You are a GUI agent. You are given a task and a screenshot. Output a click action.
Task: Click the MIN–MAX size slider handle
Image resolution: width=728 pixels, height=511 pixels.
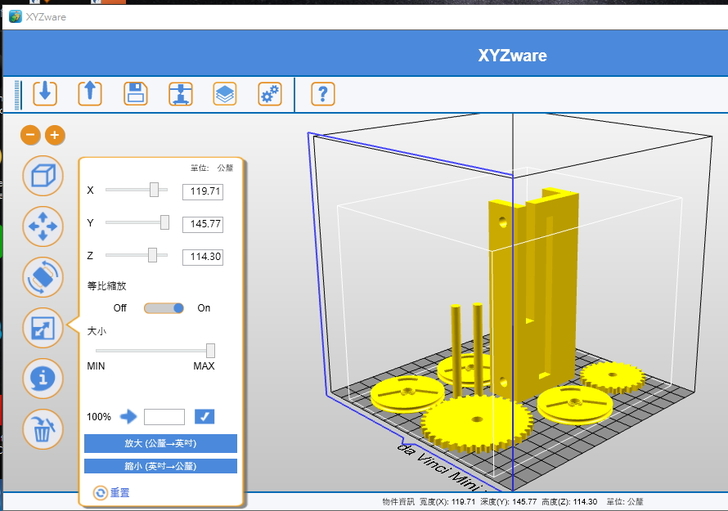tap(210, 350)
